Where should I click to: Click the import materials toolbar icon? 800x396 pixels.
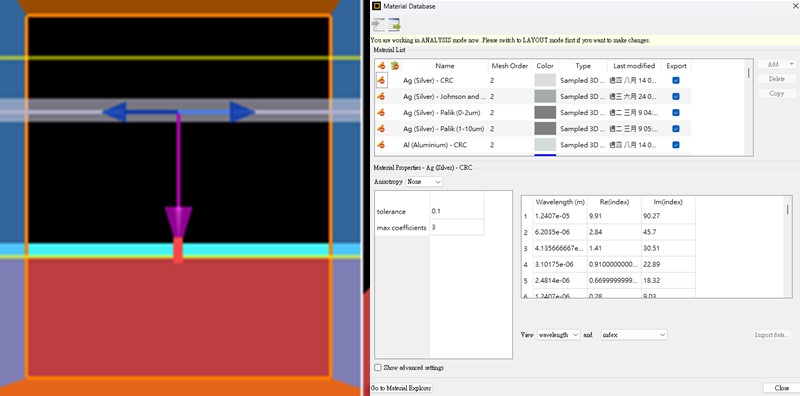(x=378, y=24)
